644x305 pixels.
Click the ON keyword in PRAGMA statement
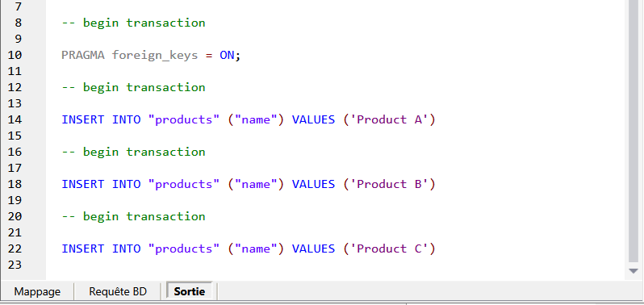227,55
